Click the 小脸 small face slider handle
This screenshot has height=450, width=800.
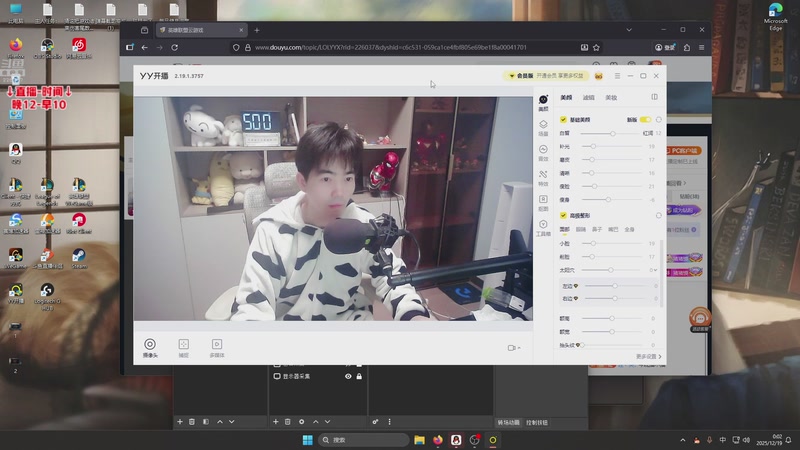click(593, 243)
